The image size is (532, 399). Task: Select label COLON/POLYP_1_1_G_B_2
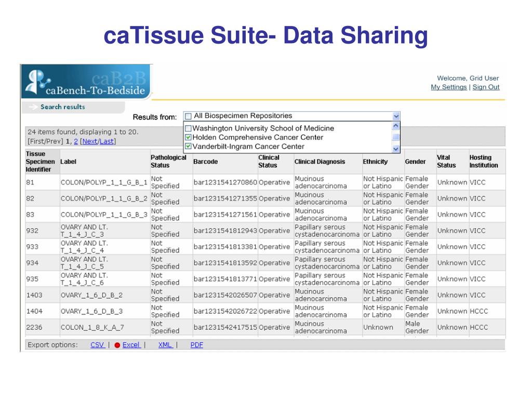pyautogui.click(x=104, y=198)
